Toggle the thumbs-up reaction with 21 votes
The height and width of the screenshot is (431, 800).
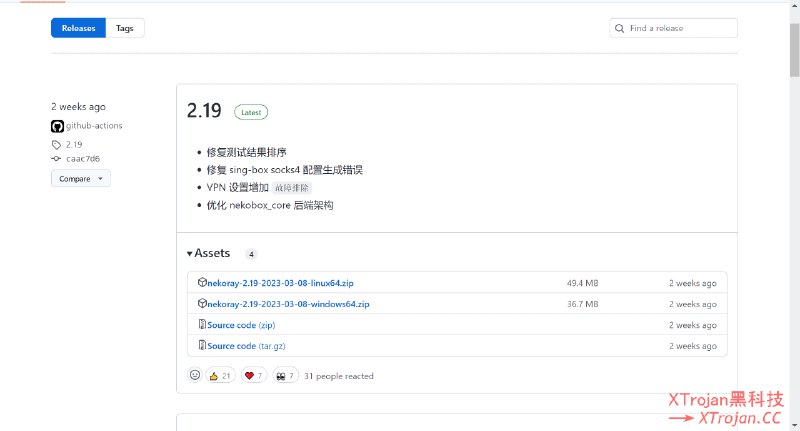pos(220,376)
